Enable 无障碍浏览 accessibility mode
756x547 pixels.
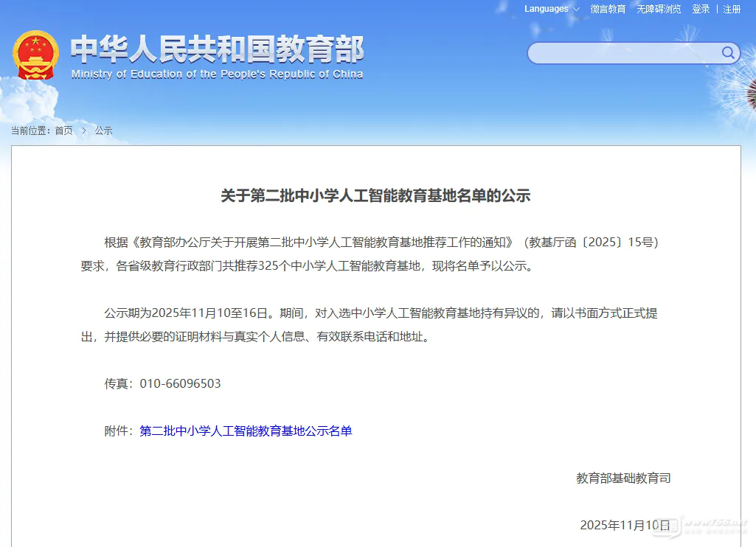pos(659,9)
